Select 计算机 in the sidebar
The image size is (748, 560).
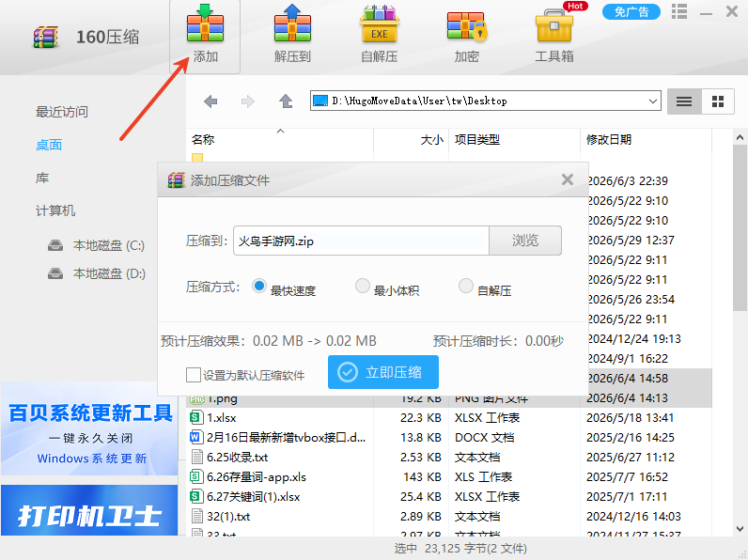55,210
